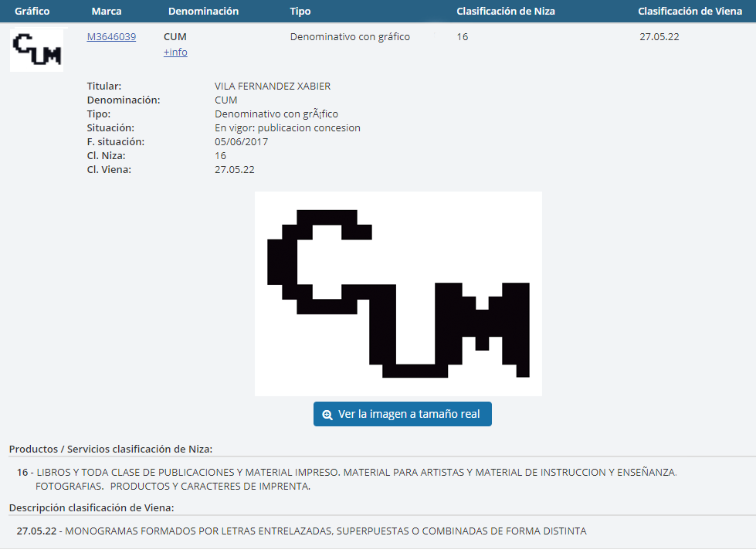Select the bold CUM name beside the M3646039 link
Viewport: 756px width, 553px height.
[x=175, y=36]
